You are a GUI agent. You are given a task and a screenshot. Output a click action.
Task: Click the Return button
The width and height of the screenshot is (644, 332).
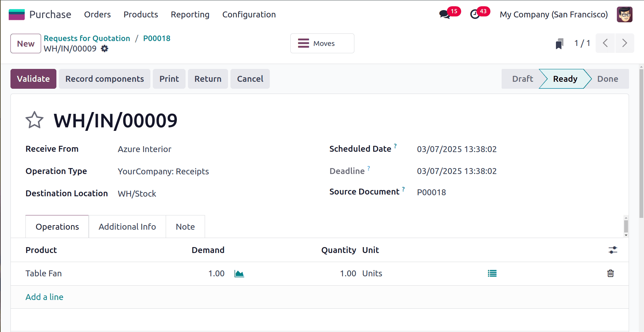[x=208, y=79]
